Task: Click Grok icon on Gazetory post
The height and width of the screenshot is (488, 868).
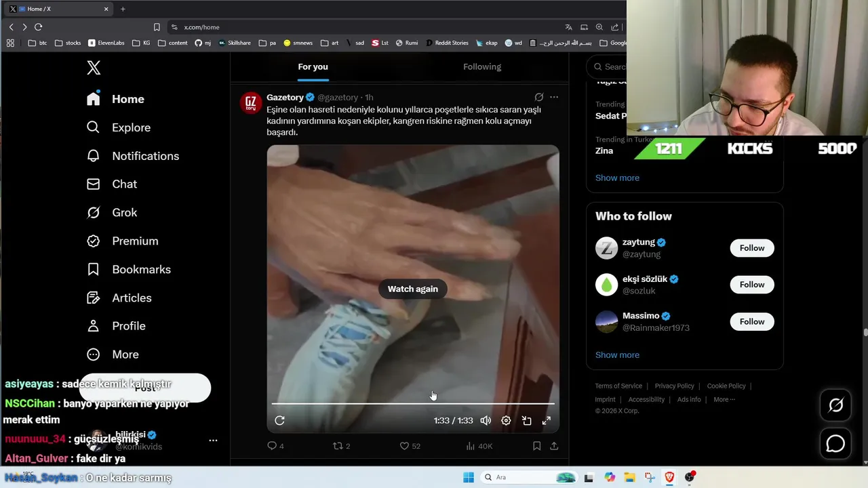Action: tap(538, 97)
